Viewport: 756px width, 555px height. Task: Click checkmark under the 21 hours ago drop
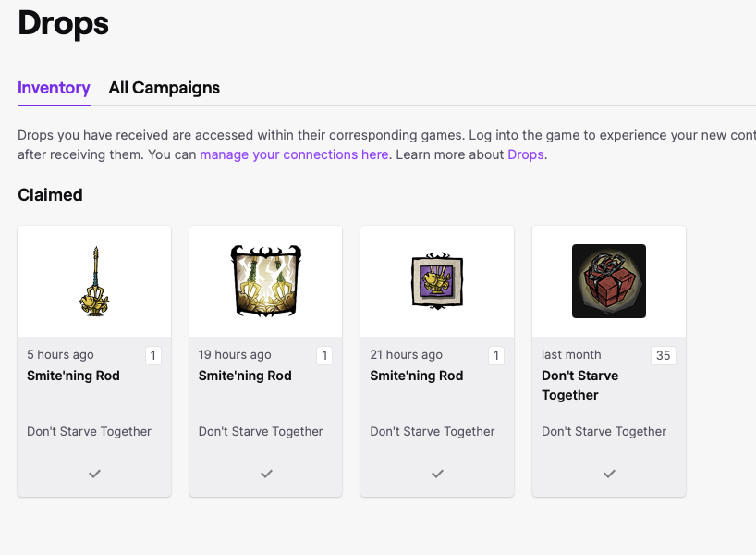coord(437,474)
